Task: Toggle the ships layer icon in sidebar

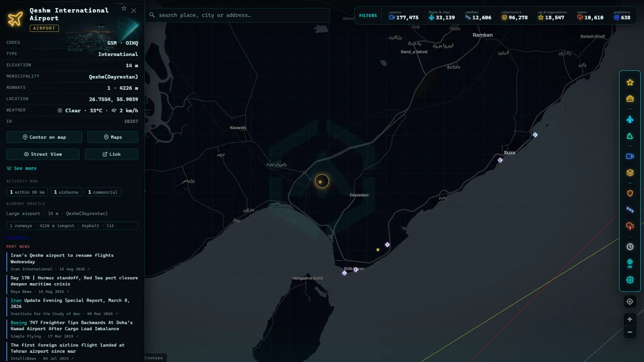Action: [630, 136]
